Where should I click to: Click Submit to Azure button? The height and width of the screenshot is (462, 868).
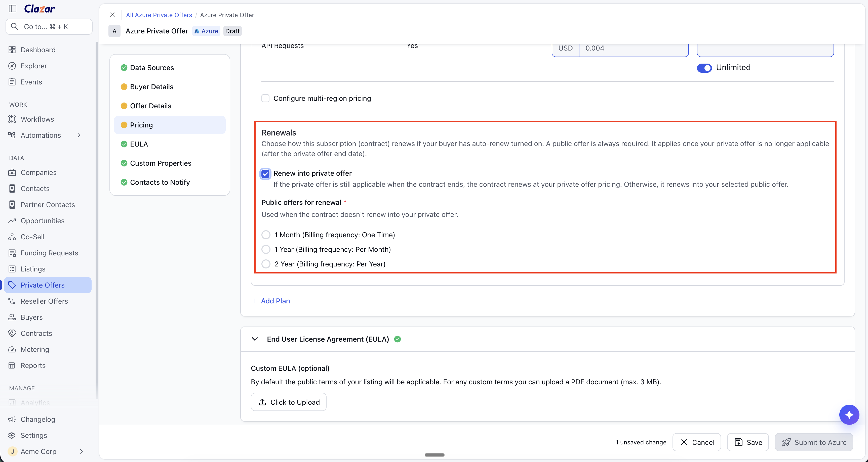click(x=814, y=442)
